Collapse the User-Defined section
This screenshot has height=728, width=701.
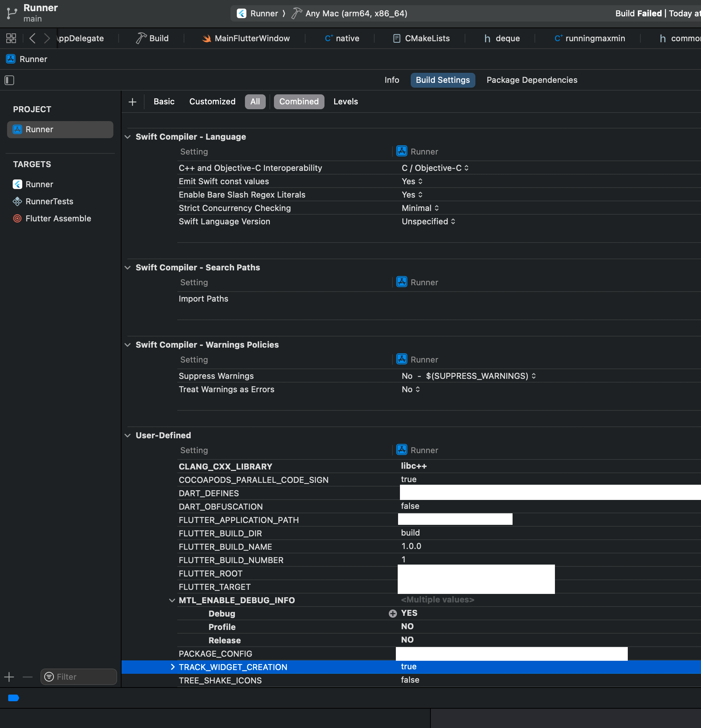[x=127, y=436]
